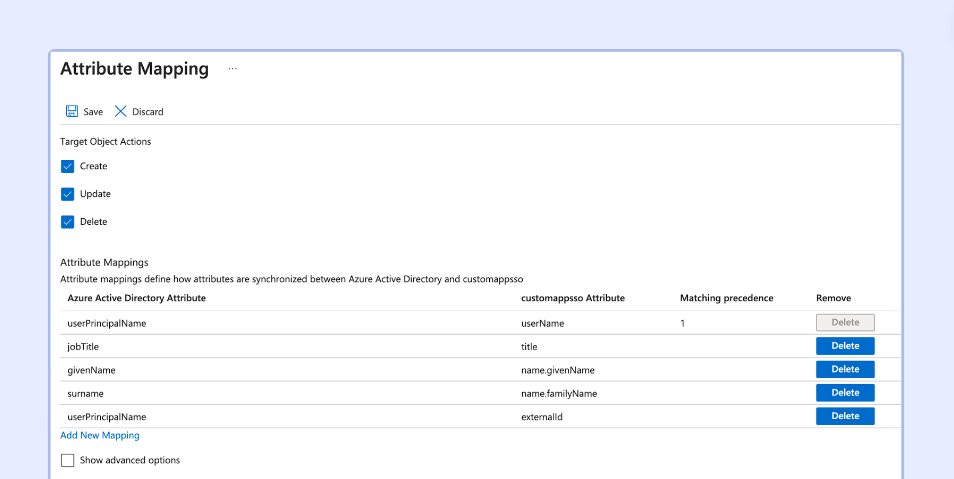
Task: Delete the jobTitle mapping row
Action: click(x=845, y=346)
